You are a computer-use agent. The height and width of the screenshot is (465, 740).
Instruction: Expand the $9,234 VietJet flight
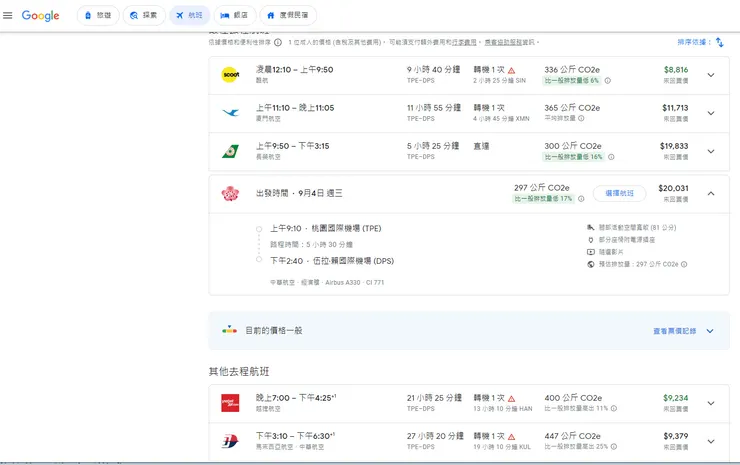point(711,404)
